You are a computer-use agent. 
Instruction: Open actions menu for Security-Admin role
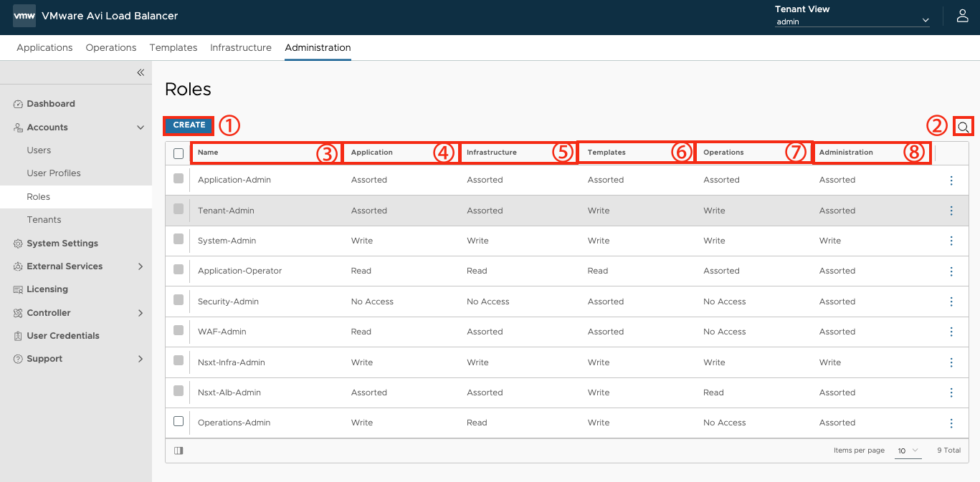click(951, 302)
